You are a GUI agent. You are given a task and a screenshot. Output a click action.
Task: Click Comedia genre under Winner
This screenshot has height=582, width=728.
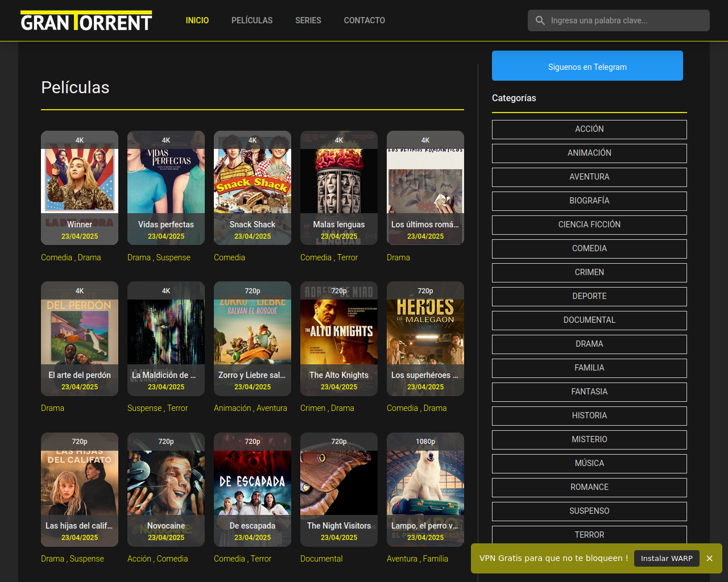pyautogui.click(x=56, y=257)
